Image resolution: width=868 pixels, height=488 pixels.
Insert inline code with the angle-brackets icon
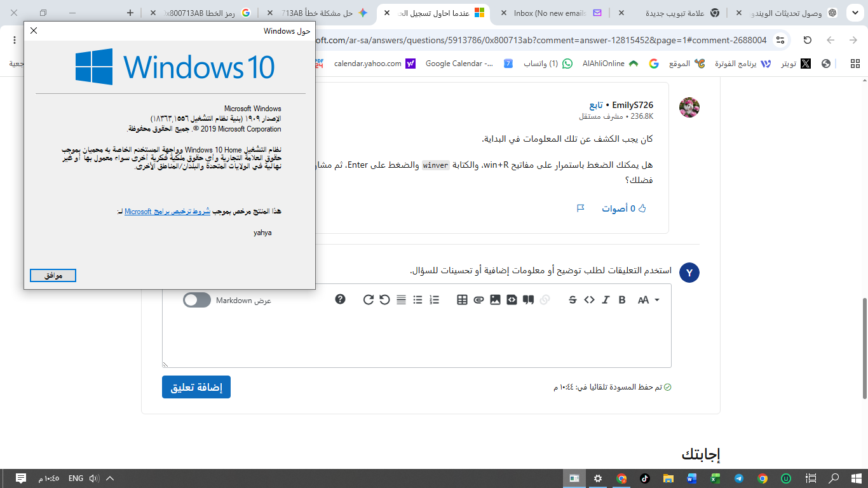[x=589, y=300]
